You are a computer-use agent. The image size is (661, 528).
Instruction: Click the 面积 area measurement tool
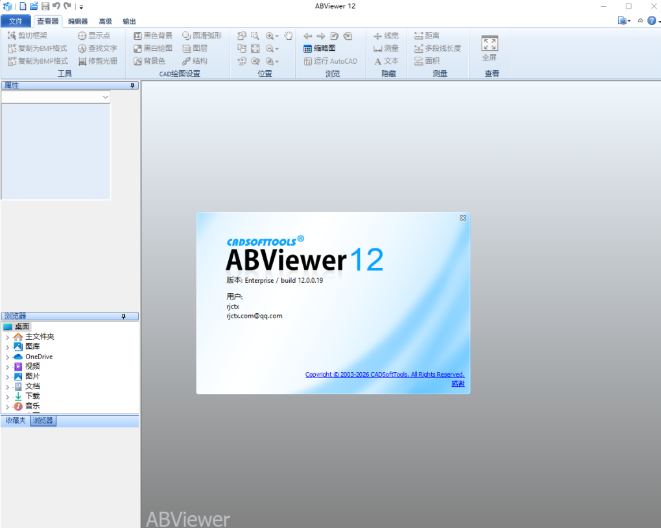coord(426,61)
